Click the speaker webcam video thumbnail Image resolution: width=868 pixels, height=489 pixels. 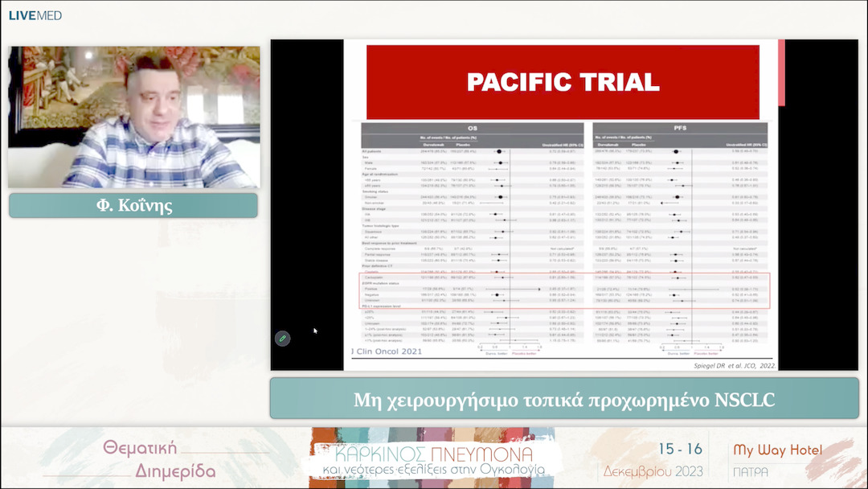pos(134,117)
